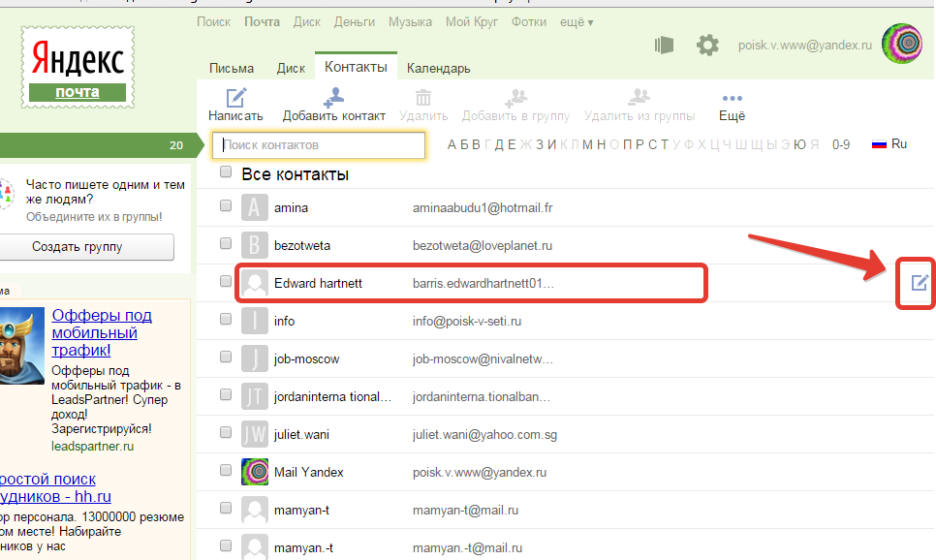936x560 pixels.
Task: Click the edit contact pencil icon
Action: (x=919, y=283)
